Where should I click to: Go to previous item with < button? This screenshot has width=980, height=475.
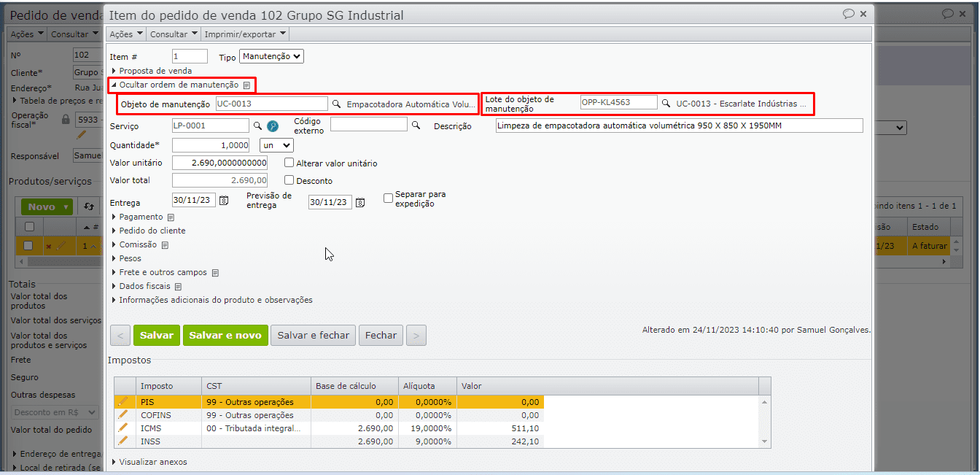coord(120,336)
